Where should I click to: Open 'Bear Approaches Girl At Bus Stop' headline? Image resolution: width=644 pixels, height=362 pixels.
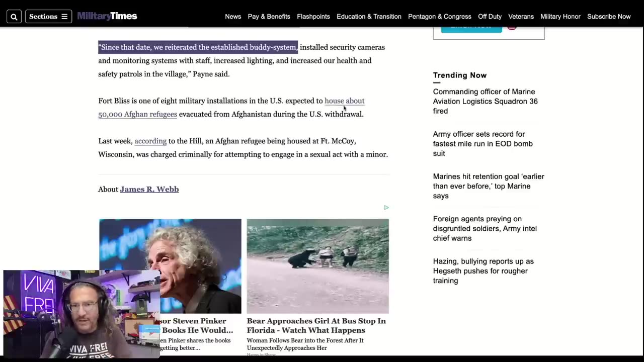click(x=316, y=325)
